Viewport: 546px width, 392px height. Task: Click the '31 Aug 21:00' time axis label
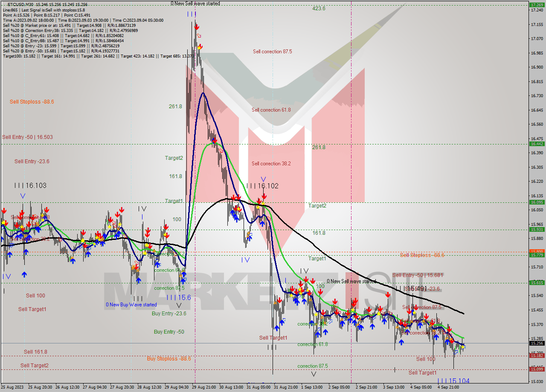(x=286, y=387)
